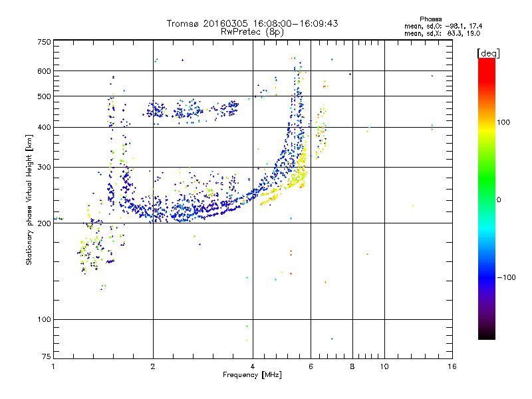
Task: Click the plot title 'Tromsø 20160305 16:08:00-16:09:43'
Action: pos(252,23)
